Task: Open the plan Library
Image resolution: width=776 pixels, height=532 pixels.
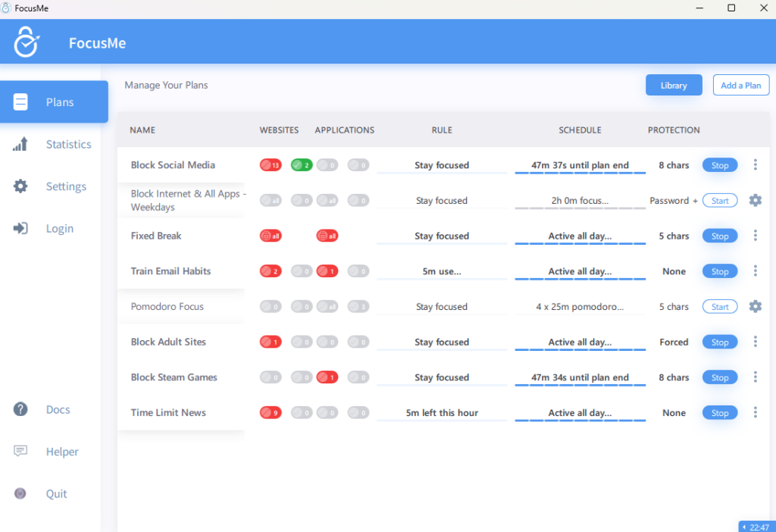Action: 674,85
